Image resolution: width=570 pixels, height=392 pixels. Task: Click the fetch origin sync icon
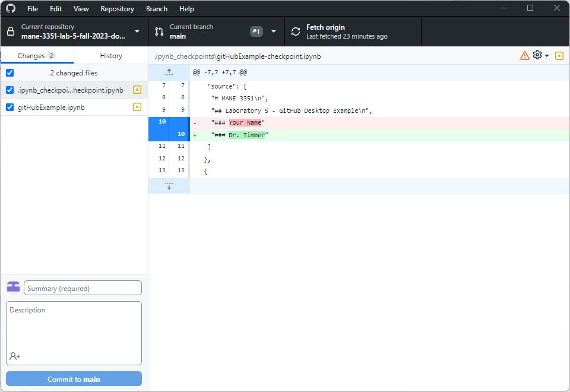coord(296,31)
